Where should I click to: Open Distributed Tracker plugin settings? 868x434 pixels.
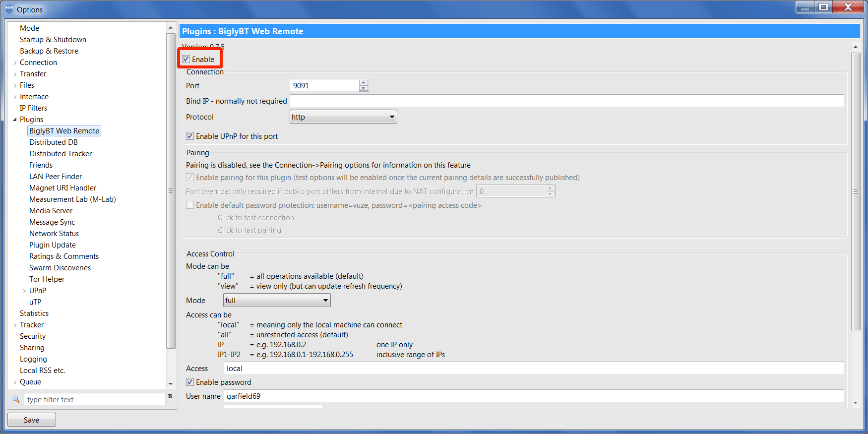pyautogui.click(x=61, y=154)
